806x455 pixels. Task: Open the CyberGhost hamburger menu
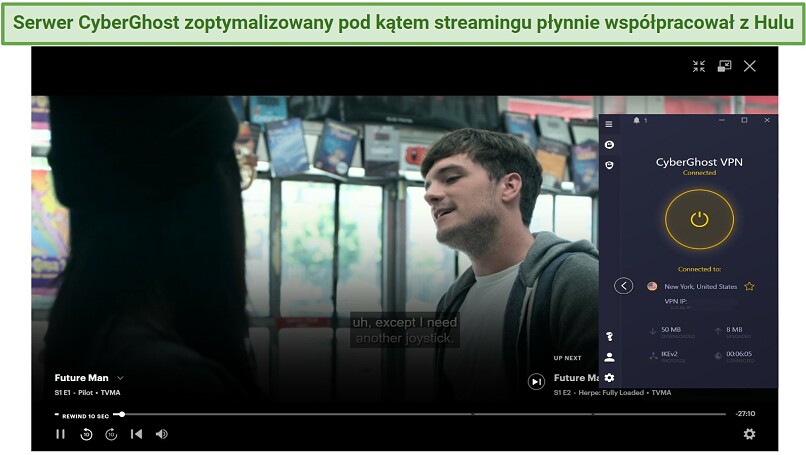(609, 124)
